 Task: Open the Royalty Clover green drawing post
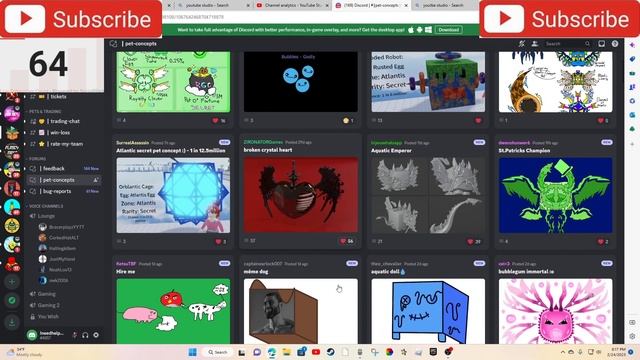(x=173, y=82)
